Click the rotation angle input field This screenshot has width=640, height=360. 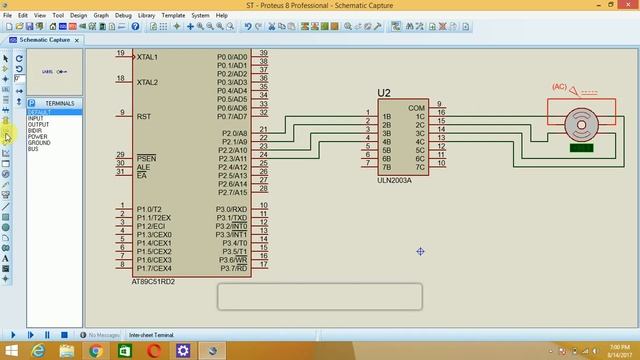click(x=19, y=78)
